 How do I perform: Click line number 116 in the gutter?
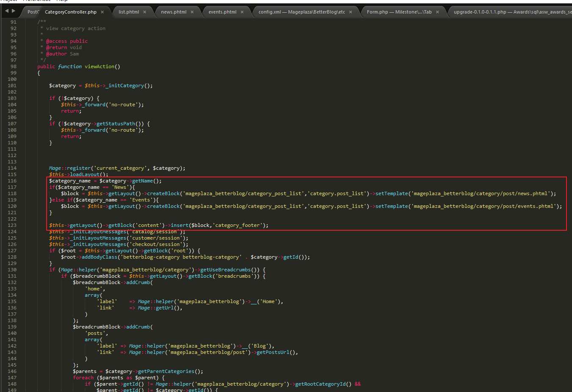pyautogui.click(x=12, y=181)
